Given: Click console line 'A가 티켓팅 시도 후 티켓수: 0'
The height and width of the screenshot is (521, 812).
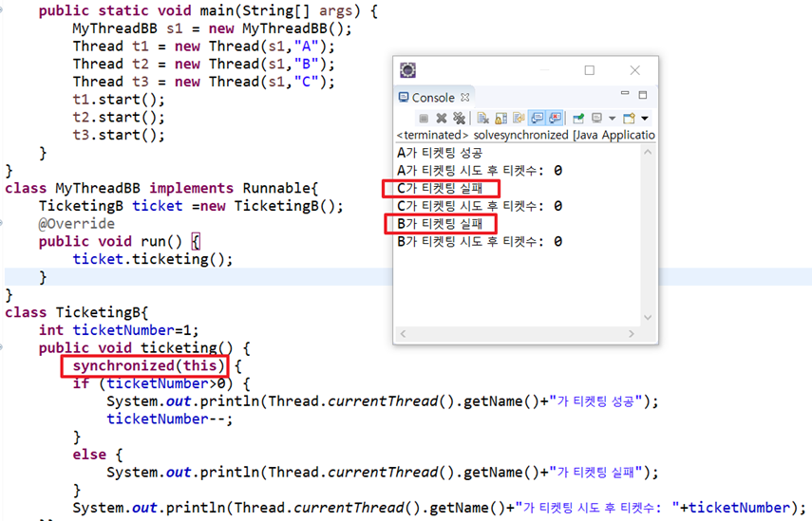Looking at the screenshot, I should tap(480, 171).
